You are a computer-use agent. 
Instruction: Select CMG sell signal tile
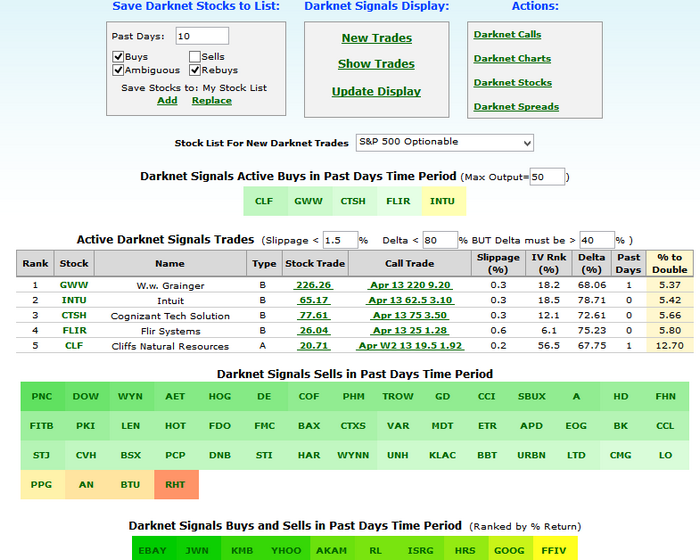point(622,456)
